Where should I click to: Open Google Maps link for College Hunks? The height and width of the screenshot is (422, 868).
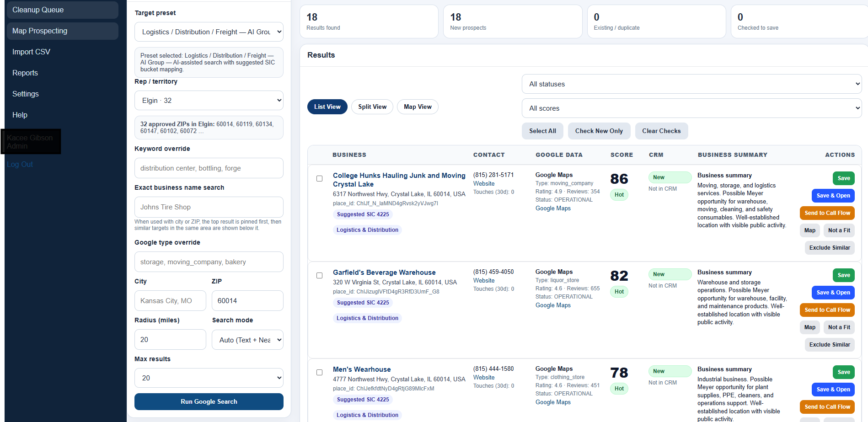[553, 208]
